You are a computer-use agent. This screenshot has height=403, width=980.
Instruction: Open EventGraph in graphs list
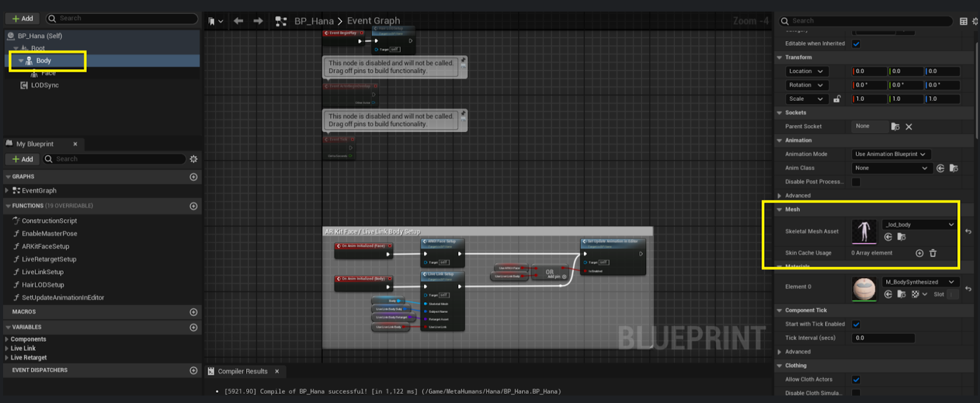[x=39, y=191]
